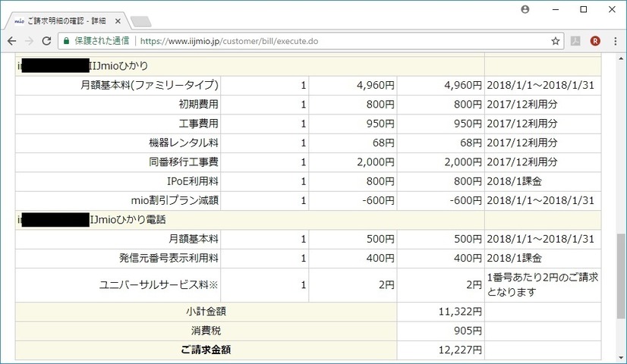Click the ユニバーサルサービス料※ label
Image resolution: width=627 pixels, height=364 pixels.
point(159,284)
